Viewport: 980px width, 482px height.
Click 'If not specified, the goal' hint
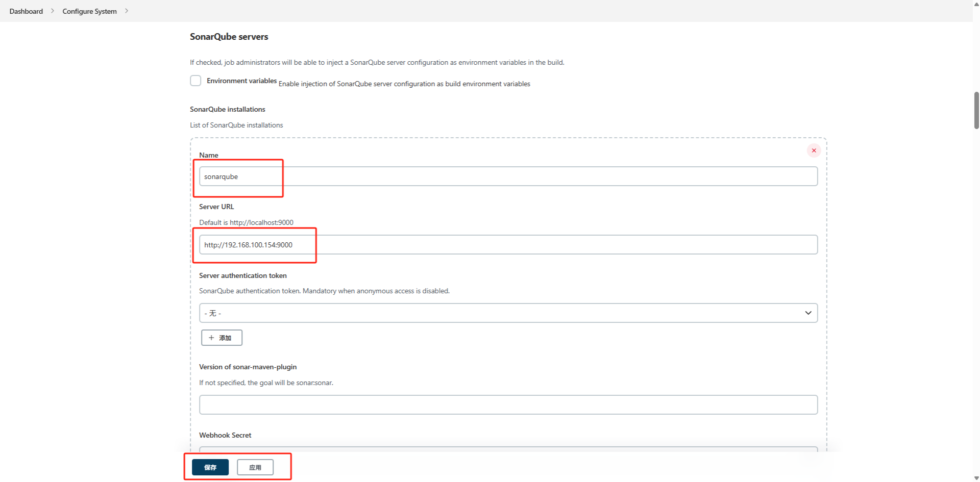[266, 383]
